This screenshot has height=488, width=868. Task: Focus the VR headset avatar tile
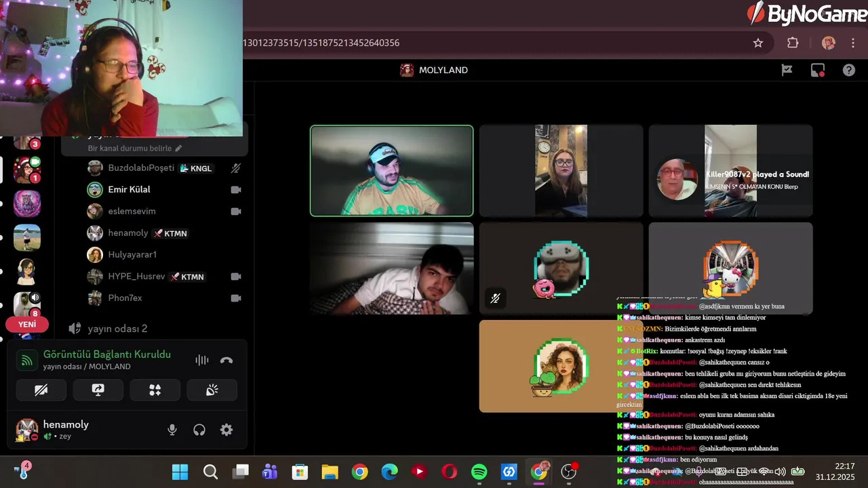click(561, 268)
